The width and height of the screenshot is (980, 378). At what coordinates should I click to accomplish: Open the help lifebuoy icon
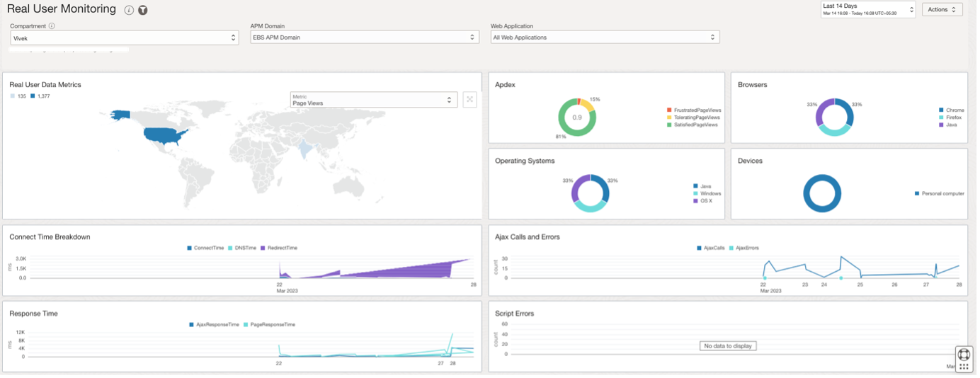[x=963, y=354]
